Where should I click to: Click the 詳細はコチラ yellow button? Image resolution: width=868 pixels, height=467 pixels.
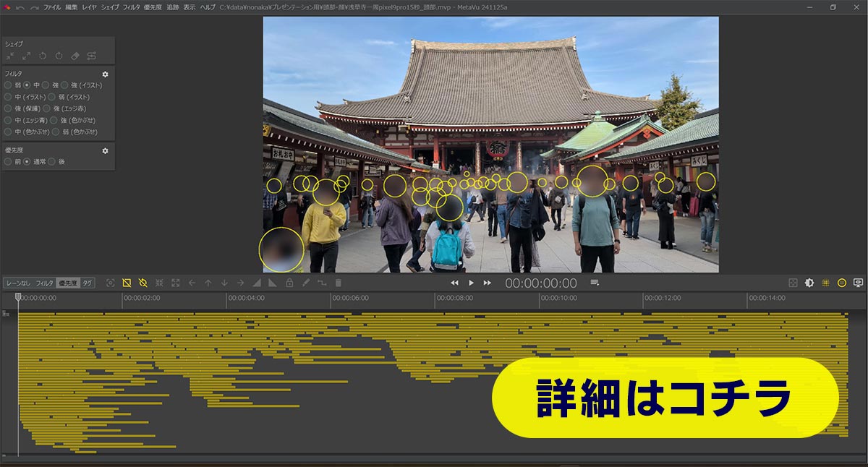point(665,398)
